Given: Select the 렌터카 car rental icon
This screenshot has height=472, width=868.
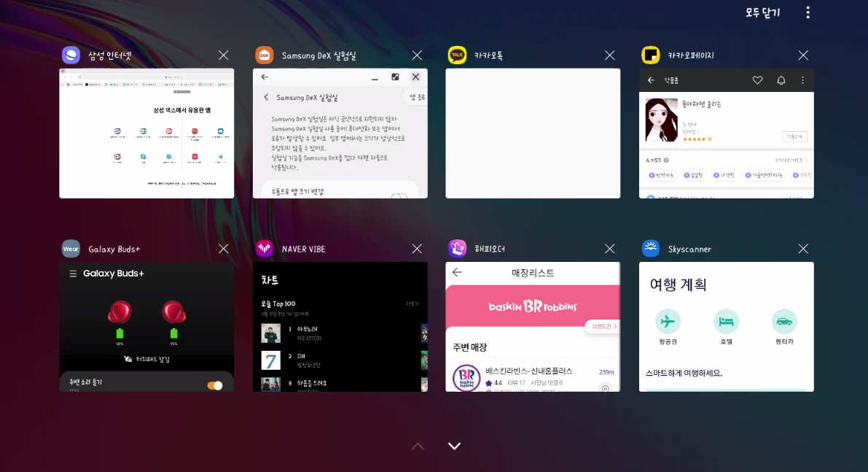Looking at the screenshot, I should click(784, 321).
